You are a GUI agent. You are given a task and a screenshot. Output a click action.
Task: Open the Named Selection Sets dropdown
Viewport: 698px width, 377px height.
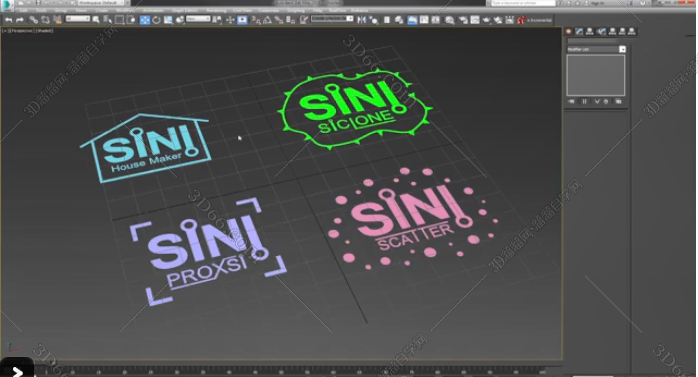332,19
